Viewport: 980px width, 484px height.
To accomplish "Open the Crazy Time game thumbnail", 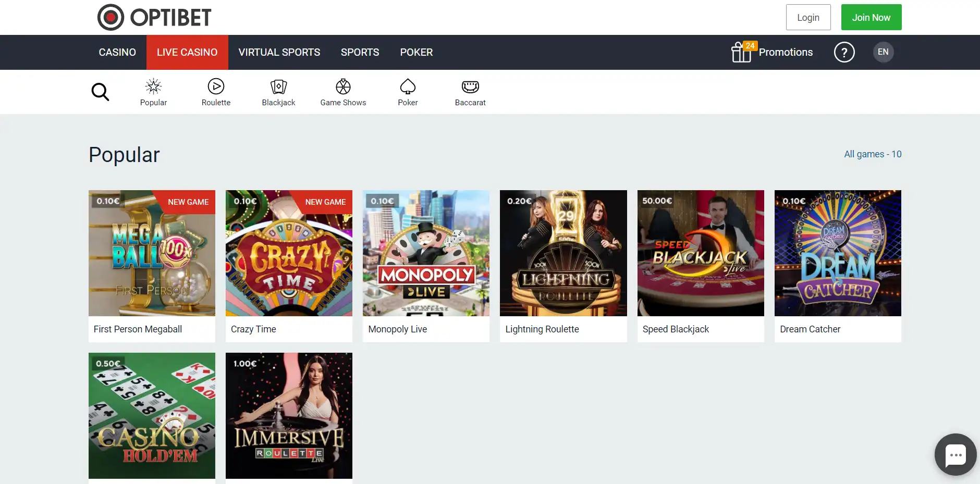I will click(x=289, y=253).
